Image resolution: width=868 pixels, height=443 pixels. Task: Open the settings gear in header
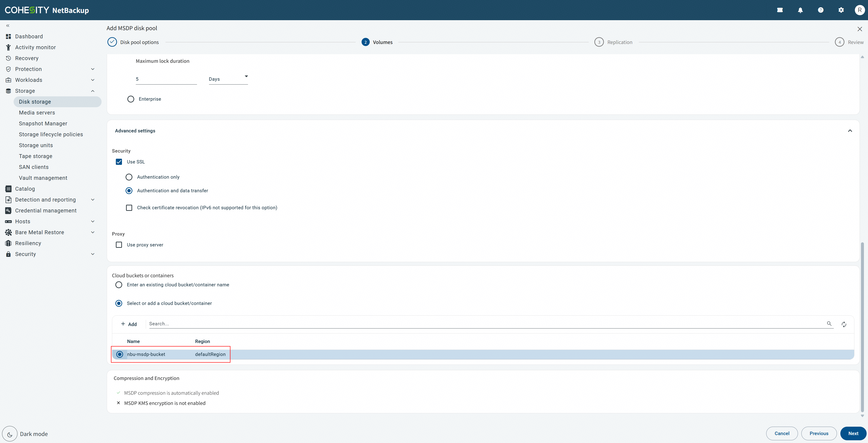(841, 10)
